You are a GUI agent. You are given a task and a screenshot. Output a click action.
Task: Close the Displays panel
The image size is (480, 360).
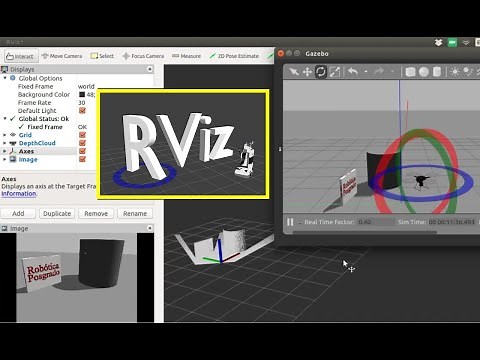(x=150, y=69)
